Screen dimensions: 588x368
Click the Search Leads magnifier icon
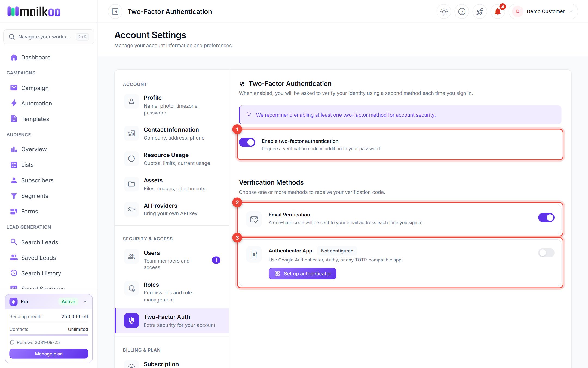tap(14, 242)
